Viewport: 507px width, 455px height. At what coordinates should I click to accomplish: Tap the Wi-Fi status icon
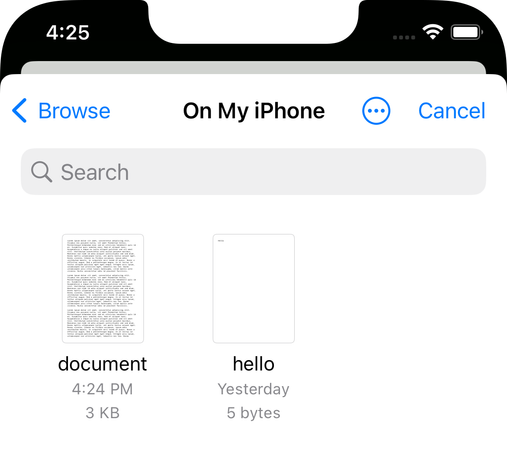433,32
